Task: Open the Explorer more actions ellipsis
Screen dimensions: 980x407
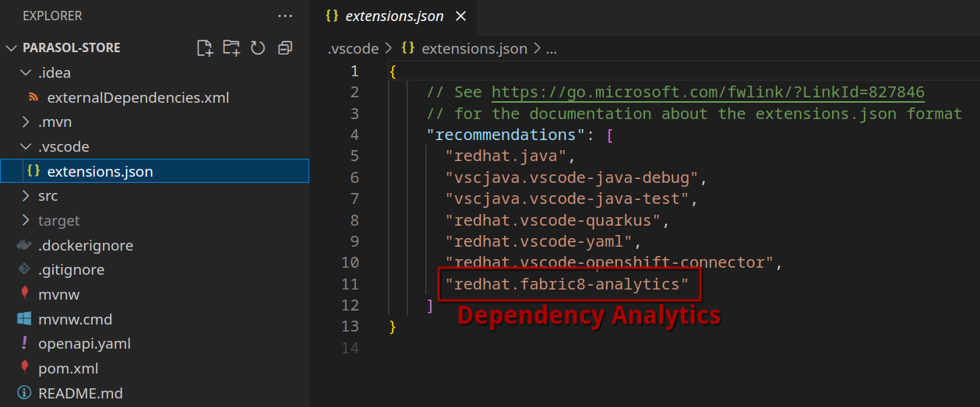Action: (285, 16)
